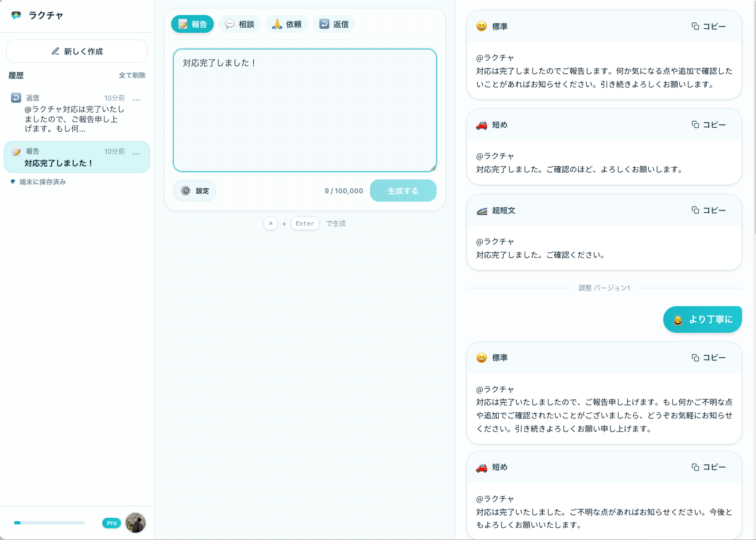Open options menu for 報告 history item
The width and height of the screenshot is (756, 540).
[x=137, y=153]
